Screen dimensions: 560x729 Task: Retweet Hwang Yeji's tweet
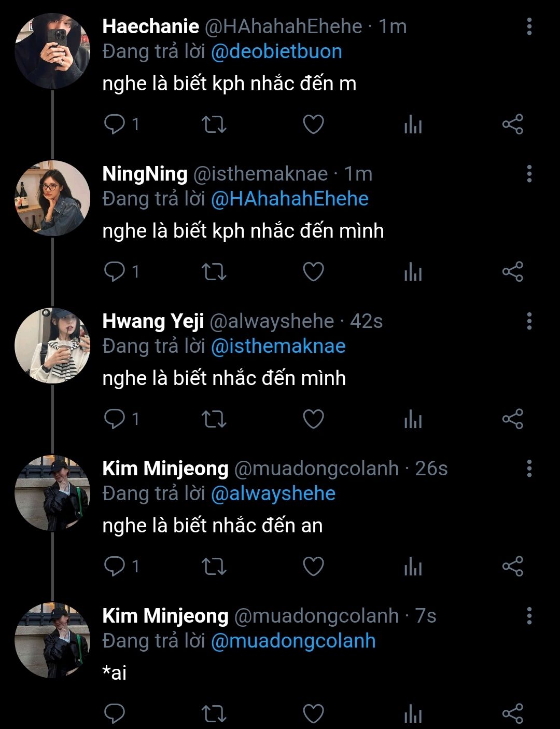coord(214,419)
